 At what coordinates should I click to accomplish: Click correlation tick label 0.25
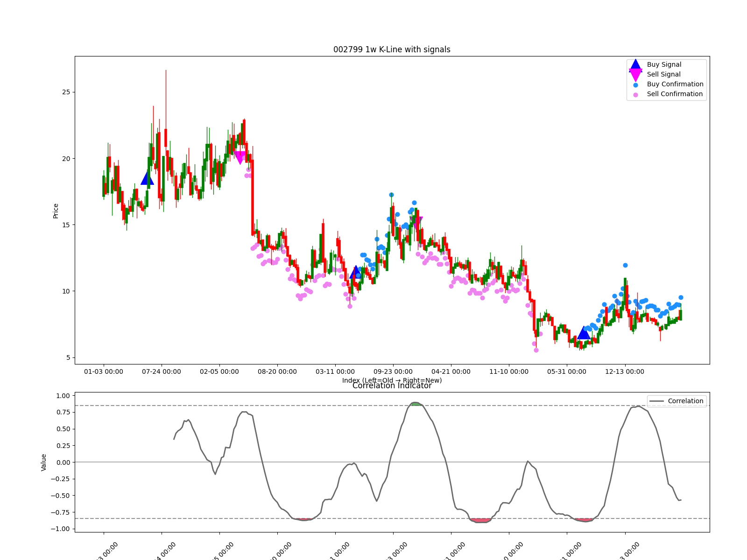tap(63, 446)
